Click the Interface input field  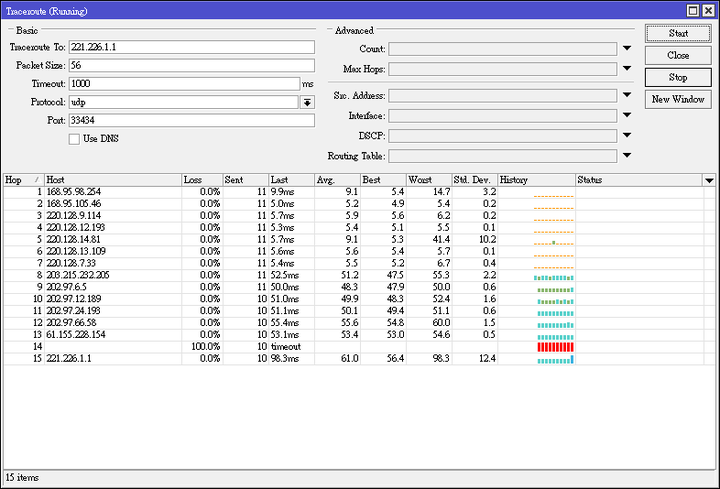(x=503, y=116)
